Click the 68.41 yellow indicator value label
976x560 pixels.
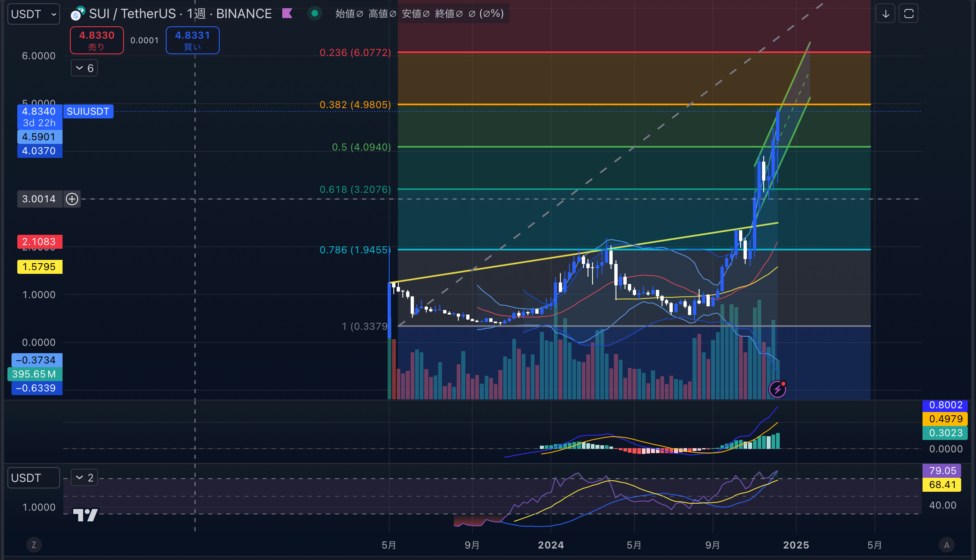tap(942, 485)
